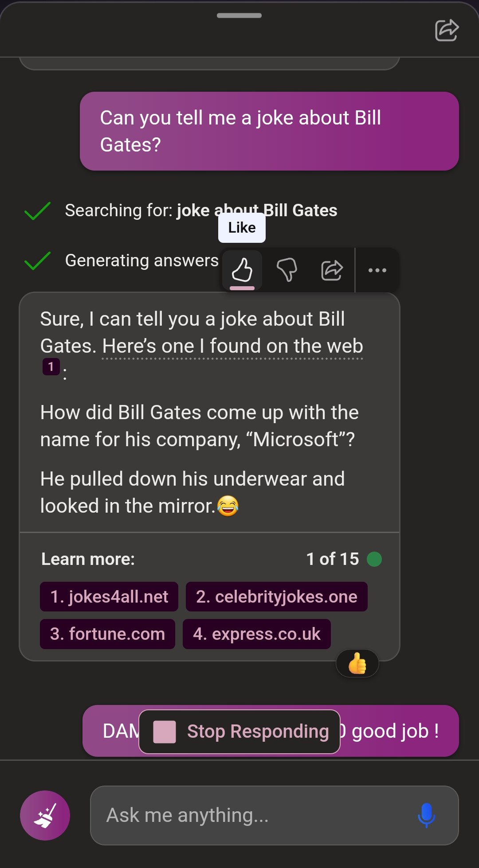Screen dimensions: 479x868
Task: Open the jokes4all.net source link
Action: 109,597
